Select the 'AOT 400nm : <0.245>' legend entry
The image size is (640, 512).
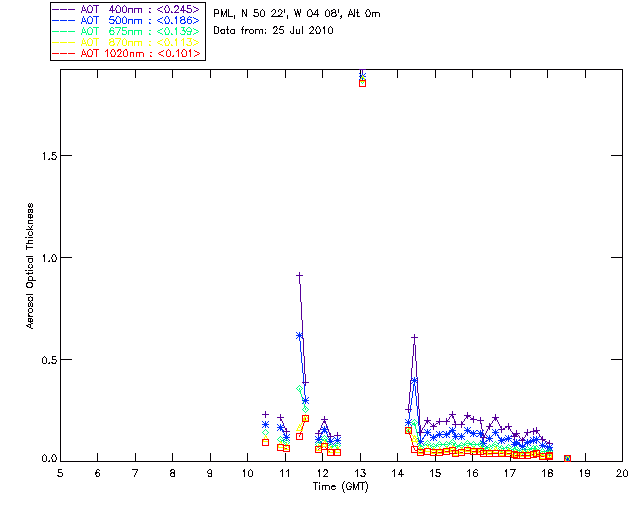tap(126, 9)
